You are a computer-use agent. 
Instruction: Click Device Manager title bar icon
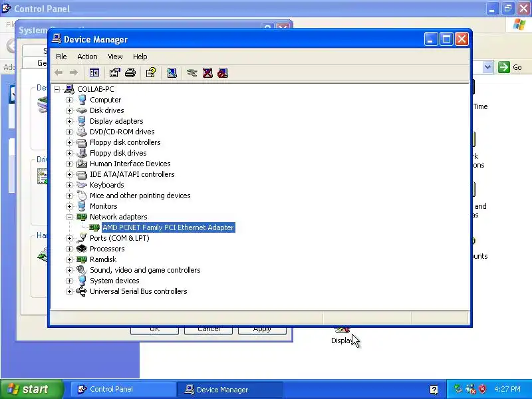click(57, 39)
